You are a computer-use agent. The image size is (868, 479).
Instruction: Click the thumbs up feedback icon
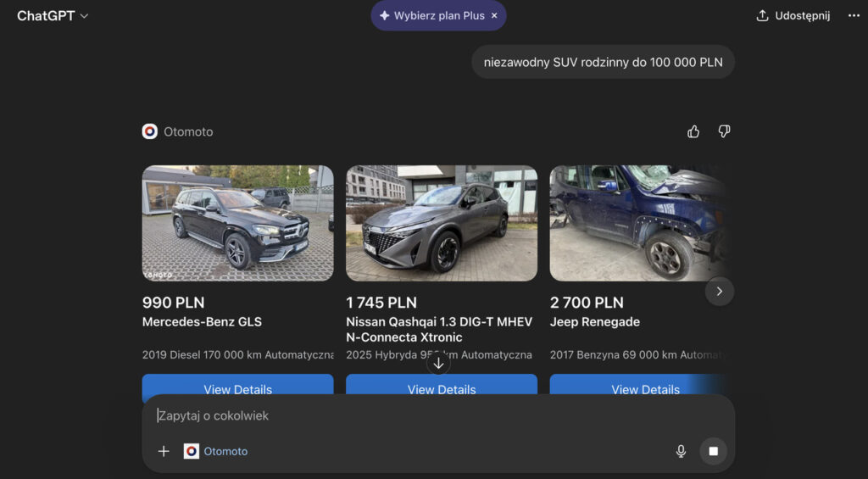pos(693,131)
